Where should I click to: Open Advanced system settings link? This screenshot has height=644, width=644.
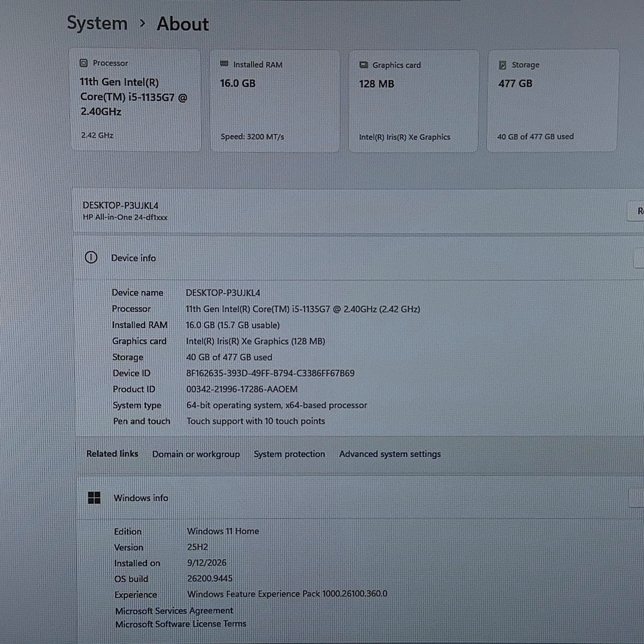pos(390,454)
